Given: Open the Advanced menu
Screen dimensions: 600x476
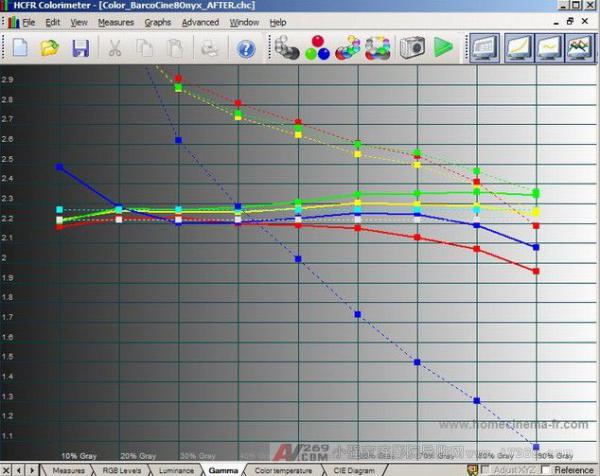Looking at the screenshot, I should 200,22.
